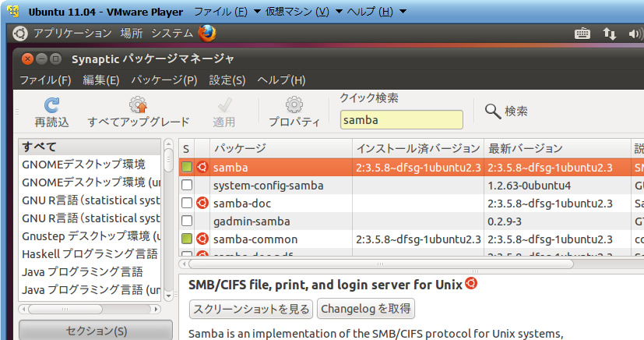Select Haskell プログラミング言語 category
The image size is (644, 340).
point(90,254)
